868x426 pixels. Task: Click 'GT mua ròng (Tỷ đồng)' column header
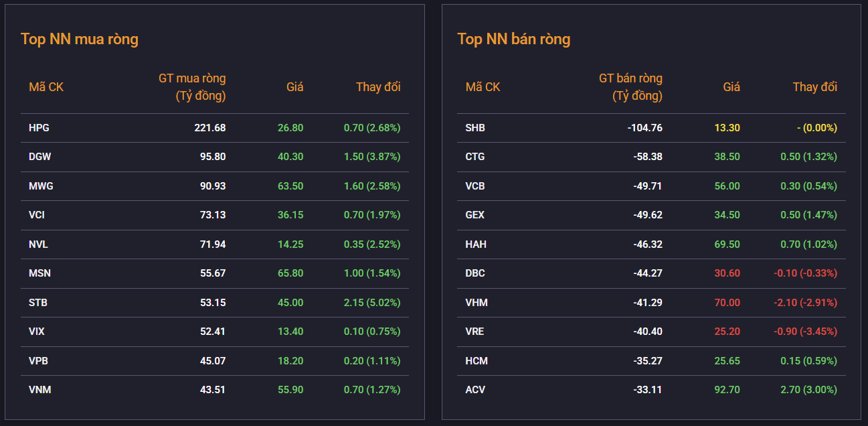[x=192, y=87]
